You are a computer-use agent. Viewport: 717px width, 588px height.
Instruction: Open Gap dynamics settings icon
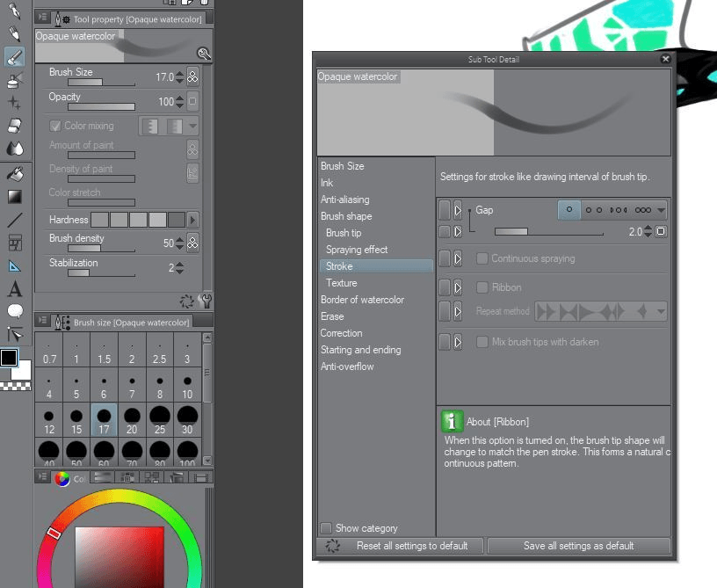point(661,231)
